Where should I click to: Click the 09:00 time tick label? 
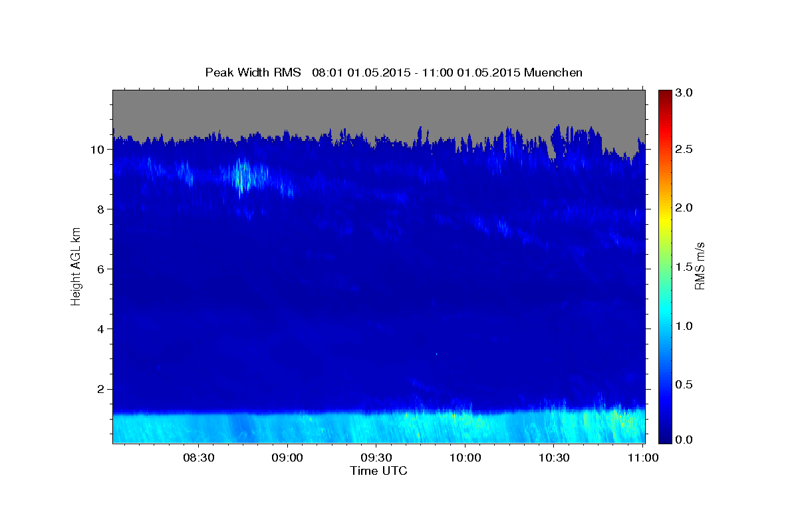[x=287, y=458]
